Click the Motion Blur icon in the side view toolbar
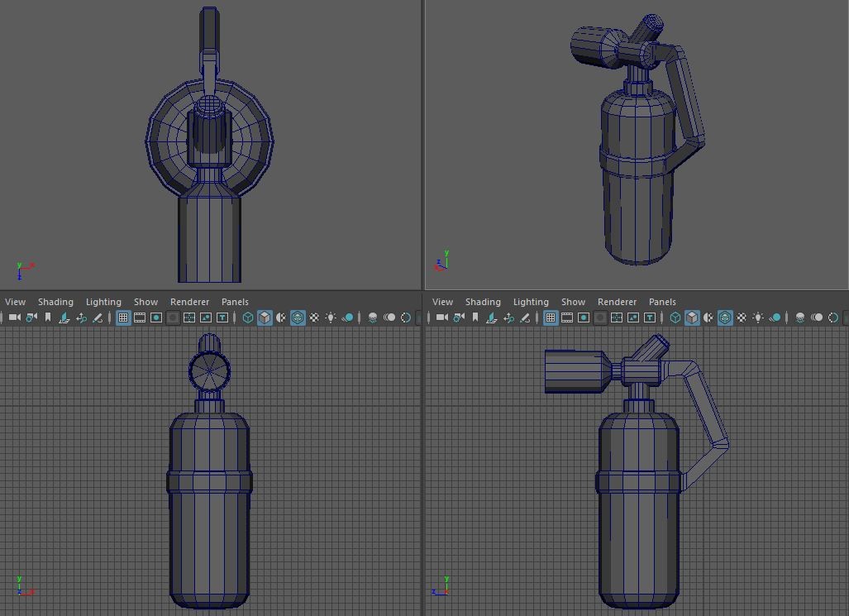849x616 pixels. coord(816,318)
